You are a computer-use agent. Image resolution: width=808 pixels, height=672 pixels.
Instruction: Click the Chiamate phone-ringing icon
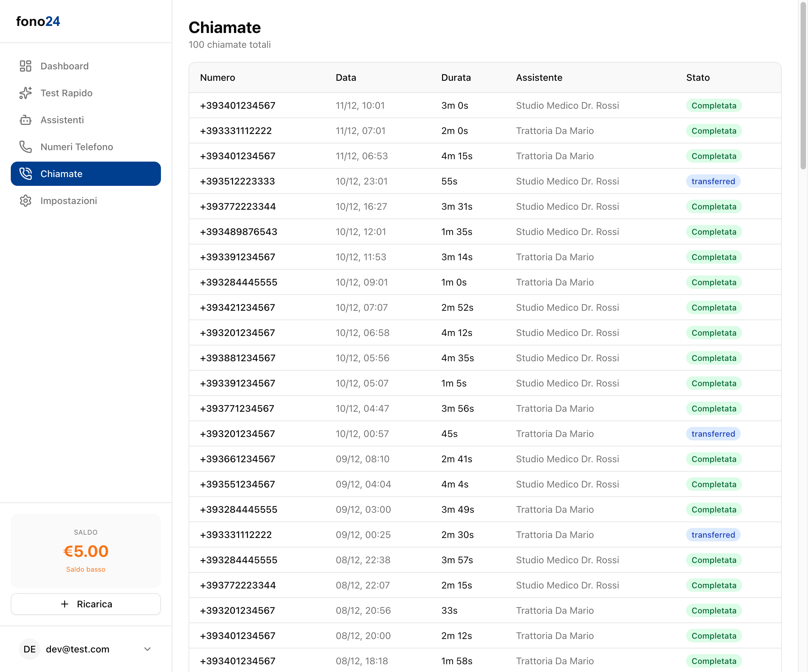point(25,174)
